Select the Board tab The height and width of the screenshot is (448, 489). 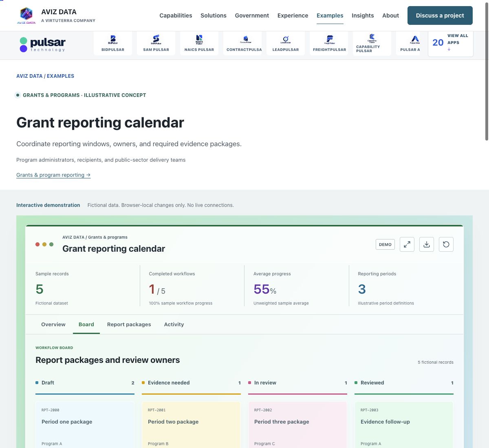click(86, 325)
